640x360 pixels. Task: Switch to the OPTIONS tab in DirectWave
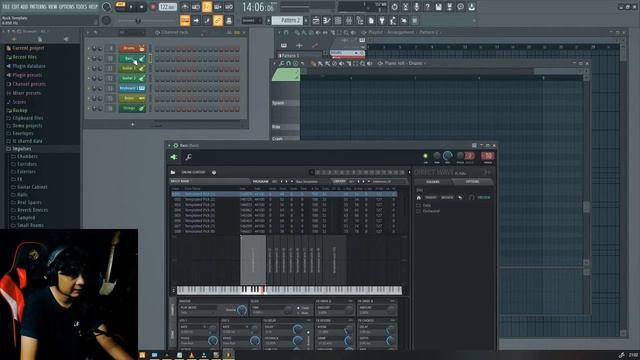[473, 182]
